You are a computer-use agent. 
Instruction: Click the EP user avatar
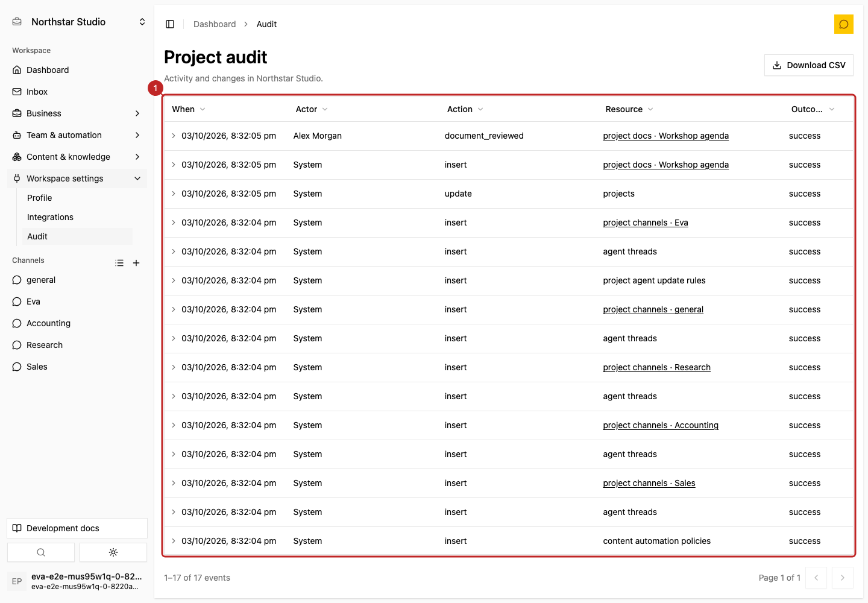[17, 581]
